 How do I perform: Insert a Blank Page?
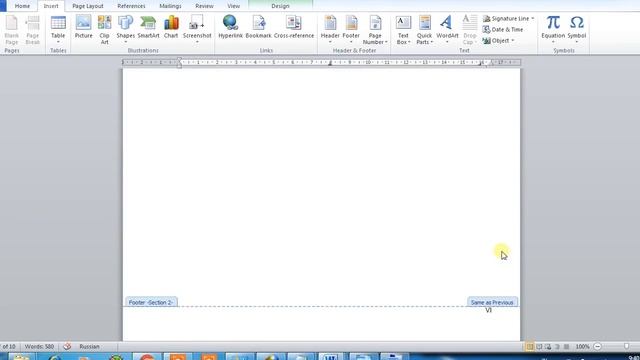(x=11, y=30)
